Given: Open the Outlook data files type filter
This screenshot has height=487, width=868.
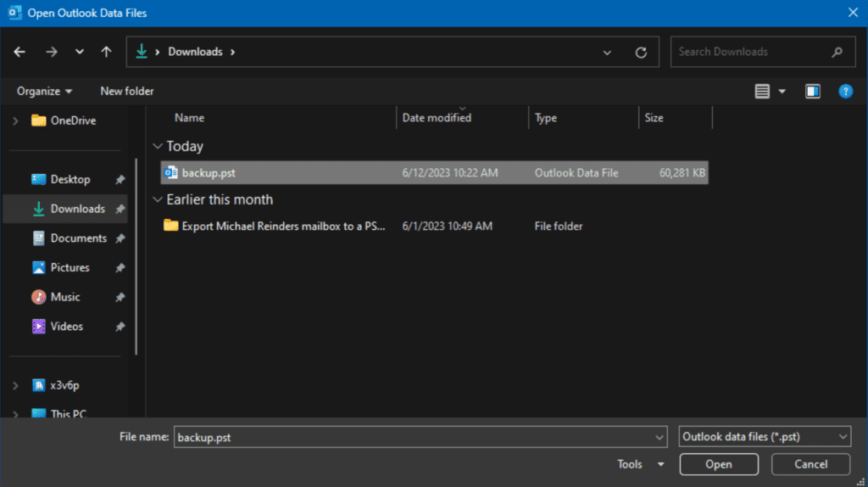Looking at the screenshot, I should coord(765,437).
